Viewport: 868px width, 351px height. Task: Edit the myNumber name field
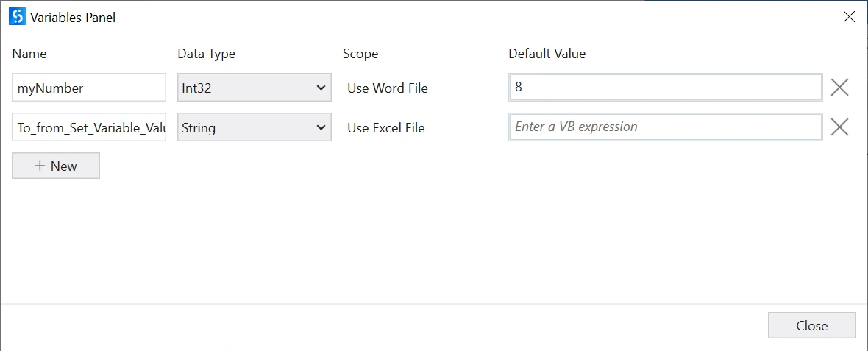89,88
